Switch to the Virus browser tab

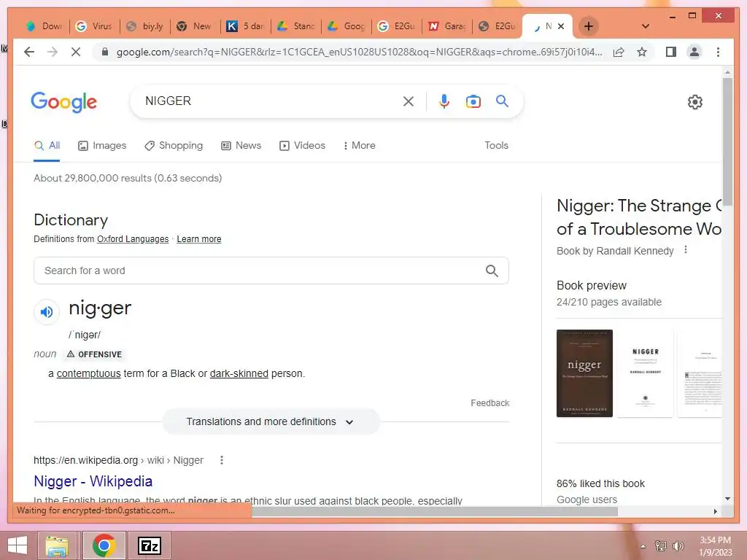95,26
